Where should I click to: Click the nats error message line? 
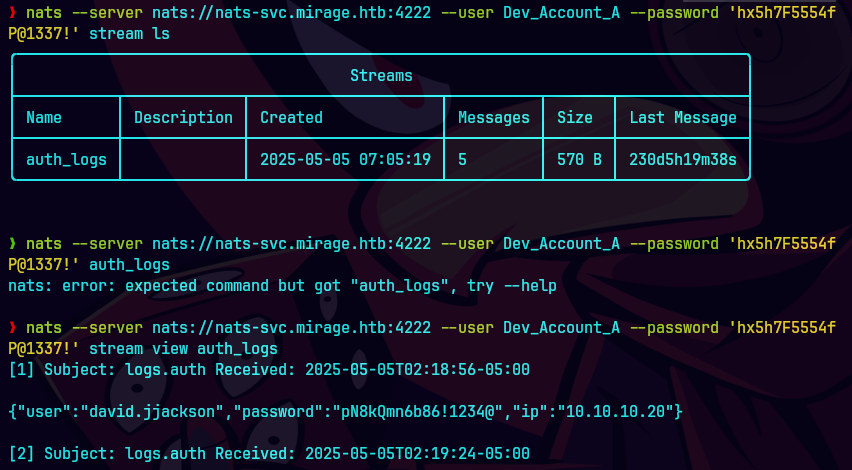click(x=282, y=286)
